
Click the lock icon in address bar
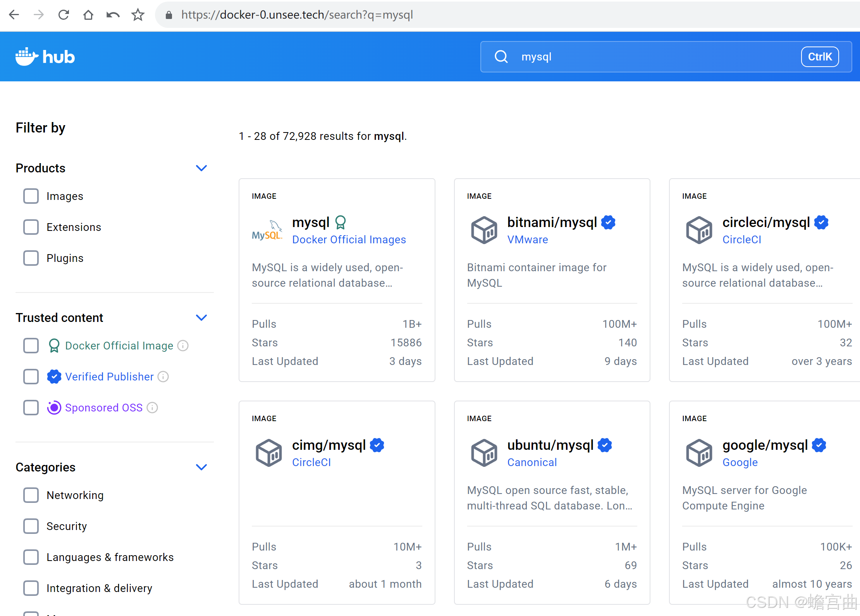pyautogui.click(x=169, y=15)
